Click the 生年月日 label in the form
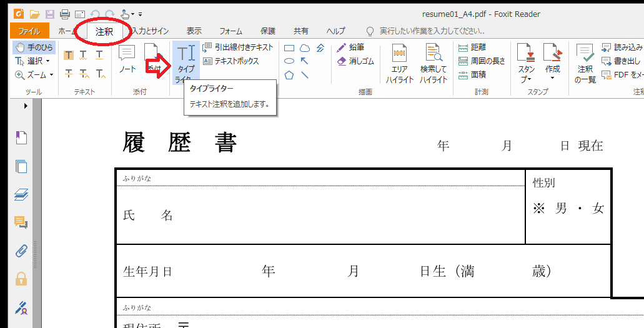Viewport: 644px width, 328px height. (x=147, y=272)
